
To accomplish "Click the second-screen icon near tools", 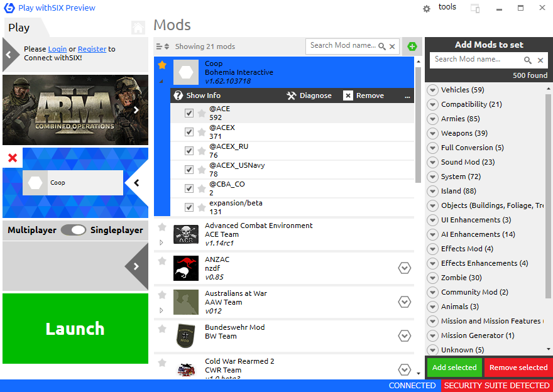I will 475,8.
